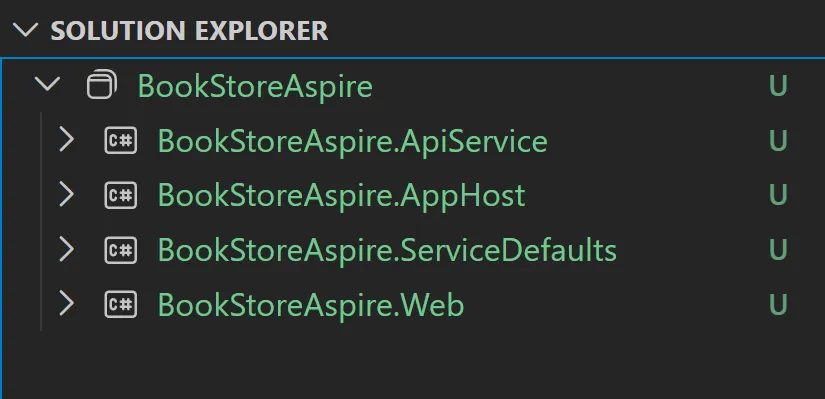Click the U badge on the Web row
The image size is (825, 399).
click(778, 305)
